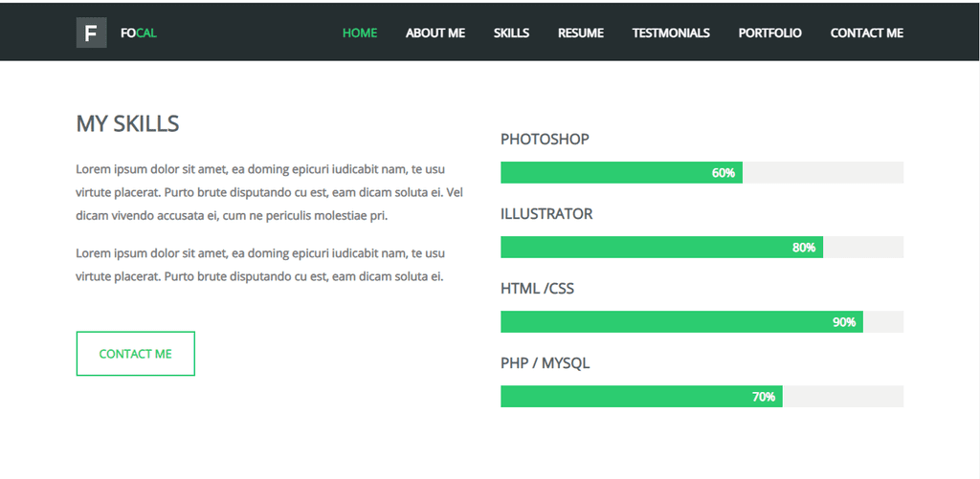Click the second paragraph ending 'soluta ei.'

pos(260,265)
